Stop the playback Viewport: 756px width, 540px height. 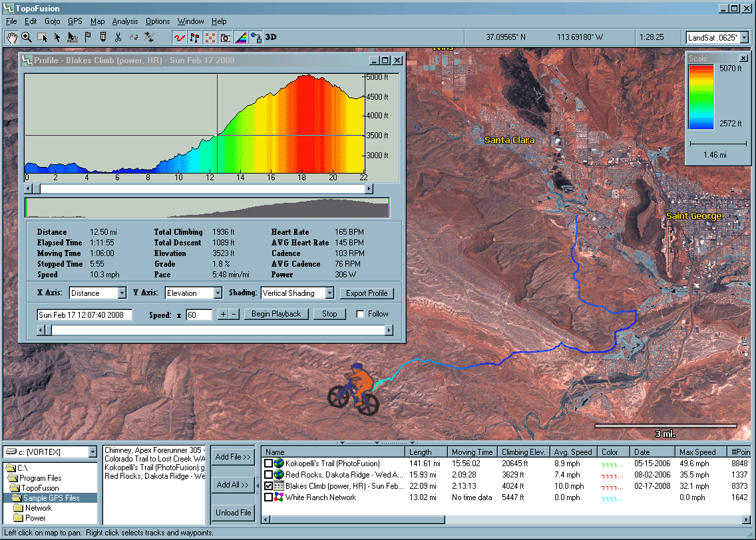tap(329, 314)
